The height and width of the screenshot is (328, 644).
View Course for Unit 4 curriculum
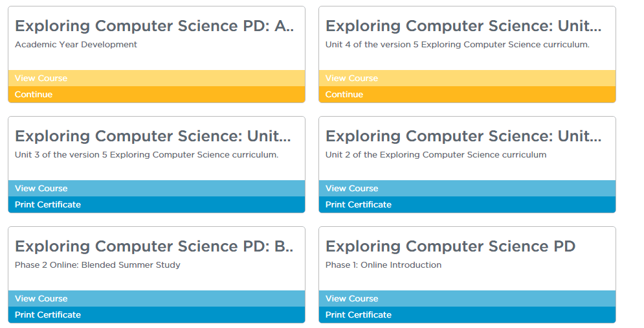click(351, 78)
